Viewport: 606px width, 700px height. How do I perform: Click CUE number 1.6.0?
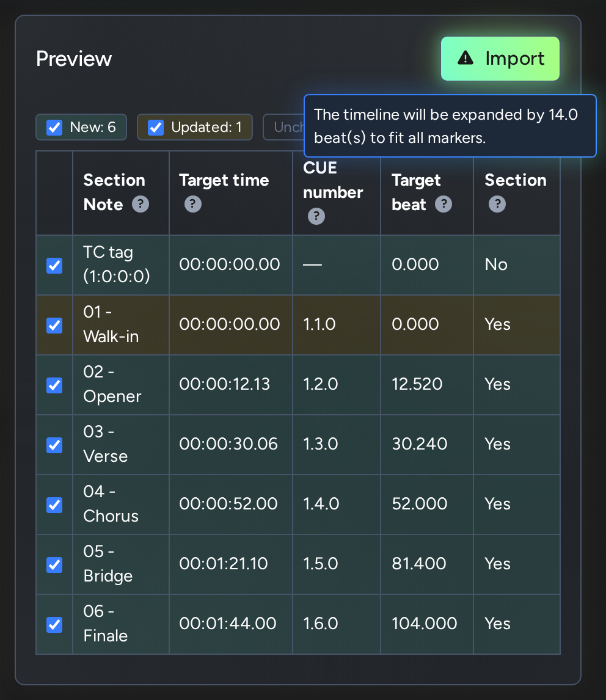(321, 623)
